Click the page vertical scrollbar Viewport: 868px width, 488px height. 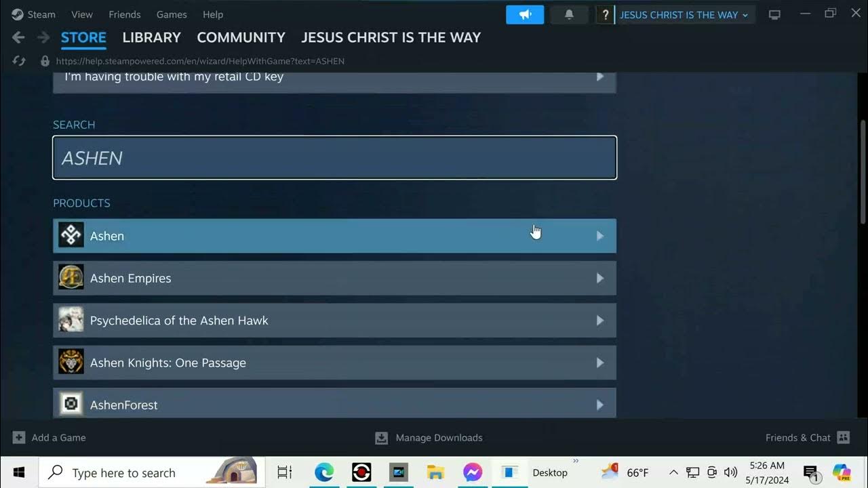tap(863, 172)
